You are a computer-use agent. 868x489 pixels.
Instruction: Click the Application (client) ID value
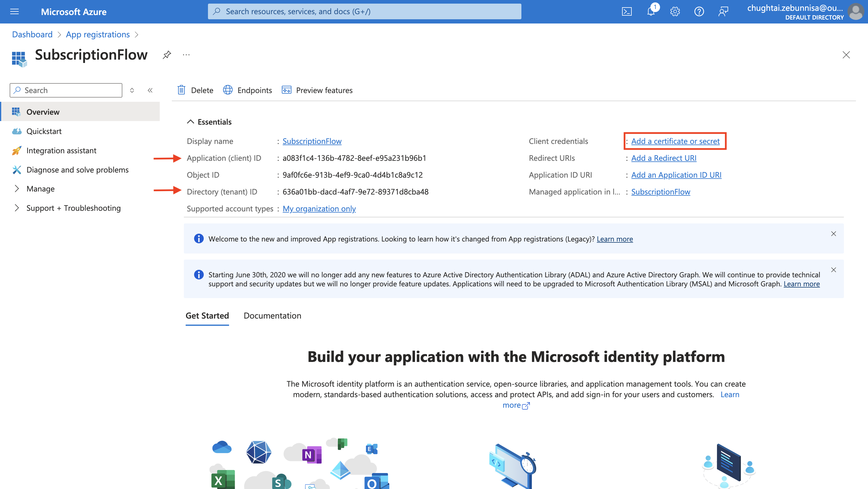coord(354,158)
